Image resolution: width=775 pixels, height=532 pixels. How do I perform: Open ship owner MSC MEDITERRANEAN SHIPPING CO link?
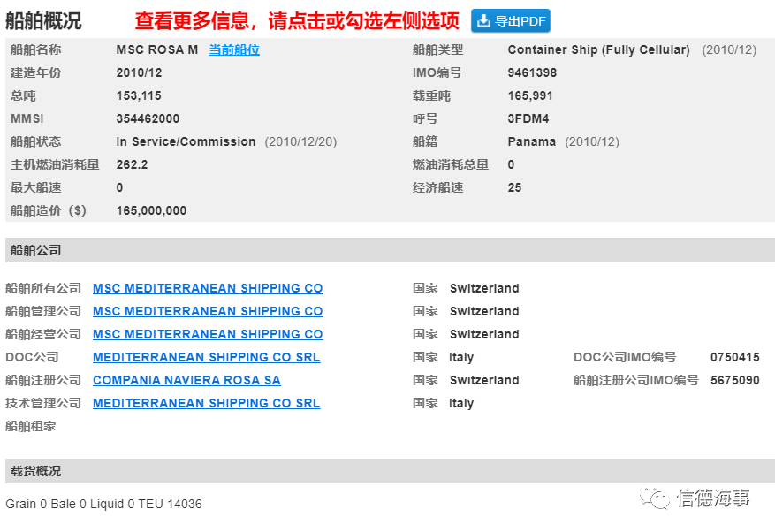[208, 288]
